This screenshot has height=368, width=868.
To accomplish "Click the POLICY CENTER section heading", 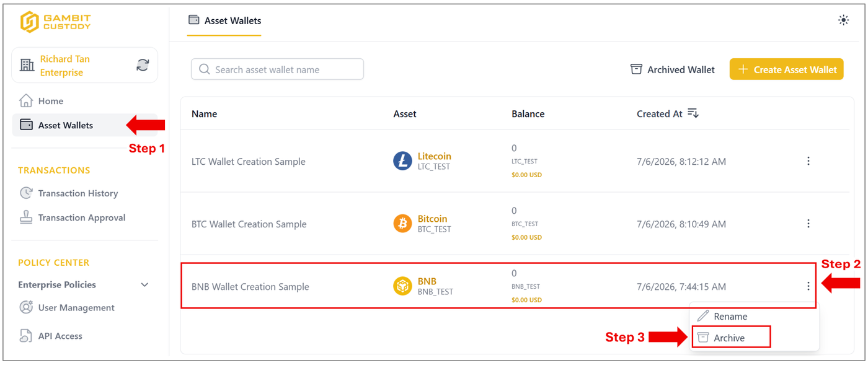I will pyautogui.click(x=53, y=263).
